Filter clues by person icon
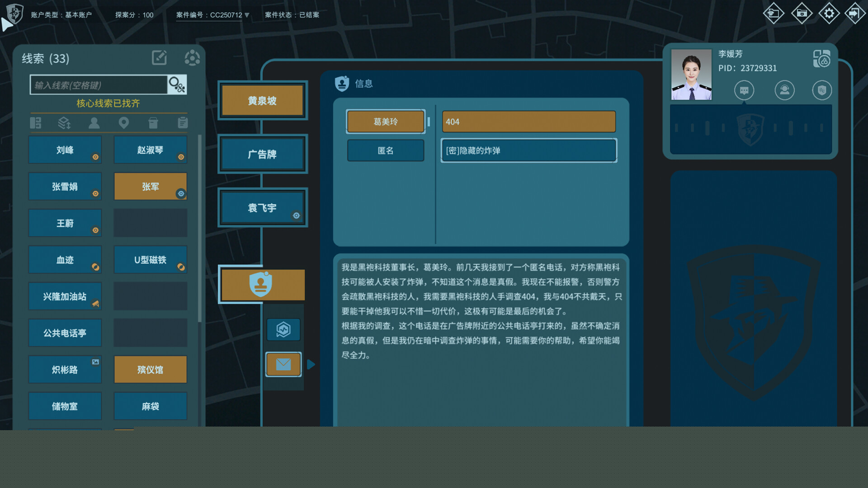The width and height of the screenshot is (868, 488). pyautogui.click(x=94, y=123)
